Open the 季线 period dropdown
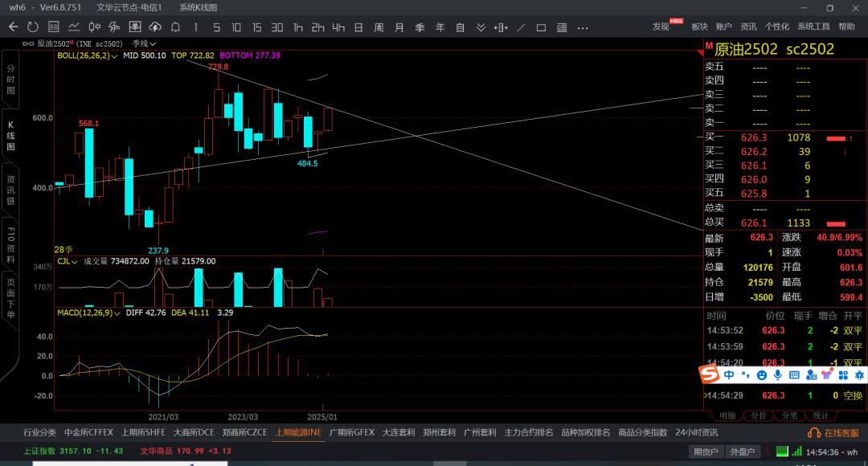 pos(144,43)
